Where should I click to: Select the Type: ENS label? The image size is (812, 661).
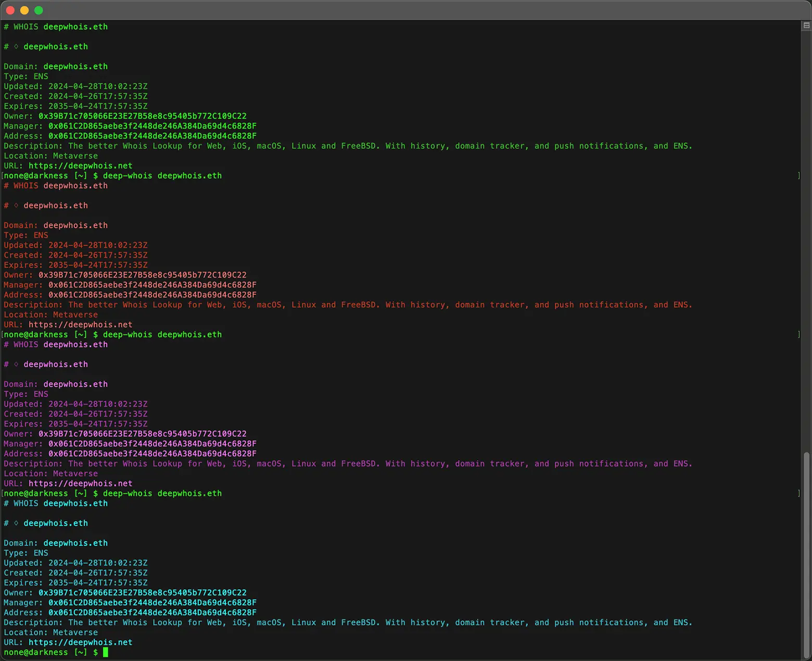click(25, 76)
